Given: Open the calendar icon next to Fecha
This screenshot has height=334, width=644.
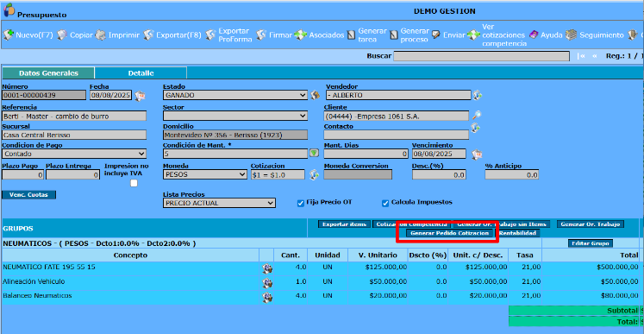Looking at the screenshot, I should [140, 95].
